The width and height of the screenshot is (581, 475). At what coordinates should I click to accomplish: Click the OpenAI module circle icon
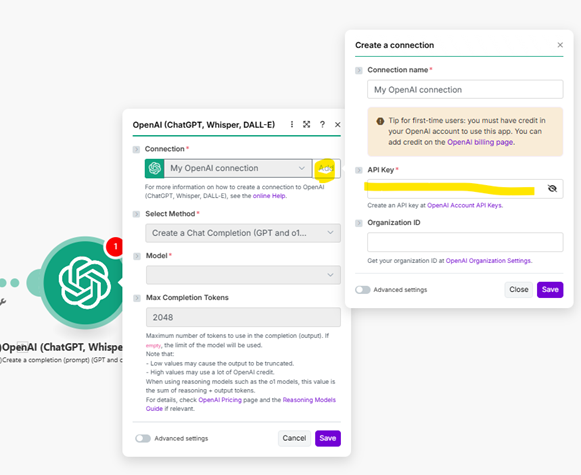[x=84, y=283]
